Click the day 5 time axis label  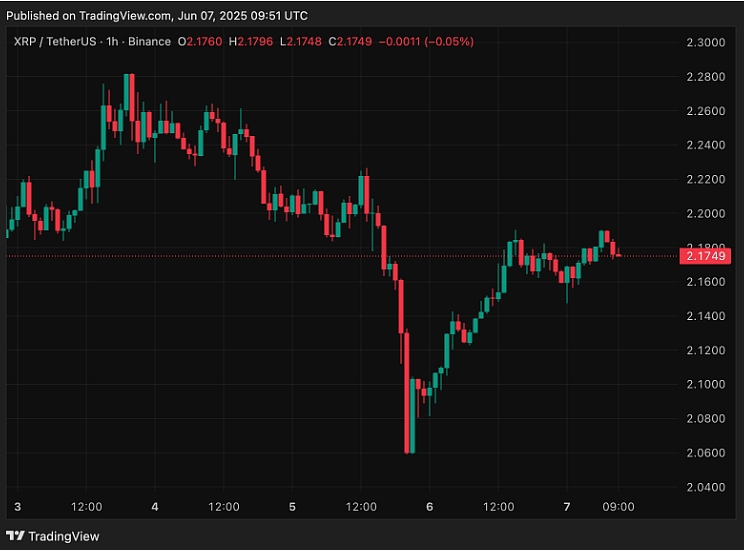[x=292, y=507]
